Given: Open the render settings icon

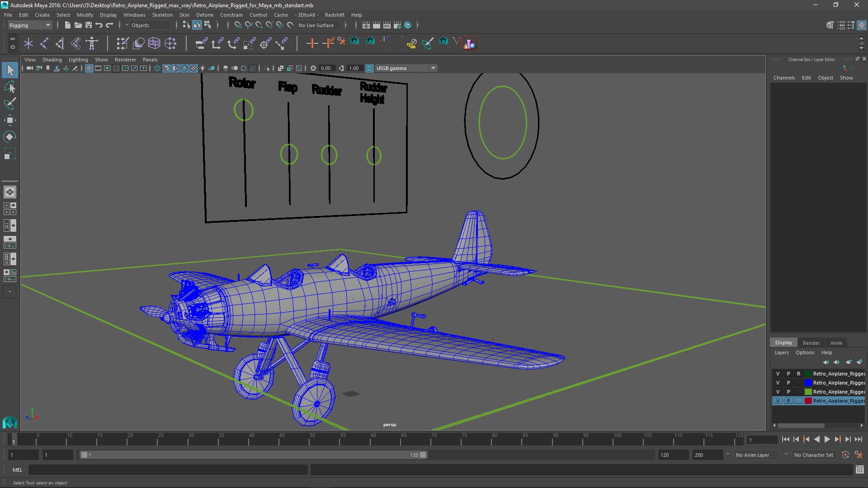Looking at the screenshot, I should (397, 25).
